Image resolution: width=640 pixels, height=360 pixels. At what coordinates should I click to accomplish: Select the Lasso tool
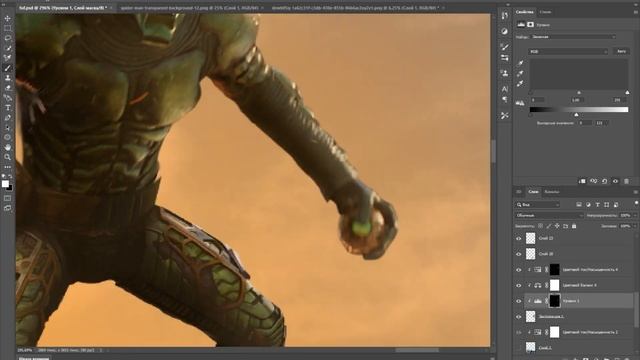[x=7, y=38]
